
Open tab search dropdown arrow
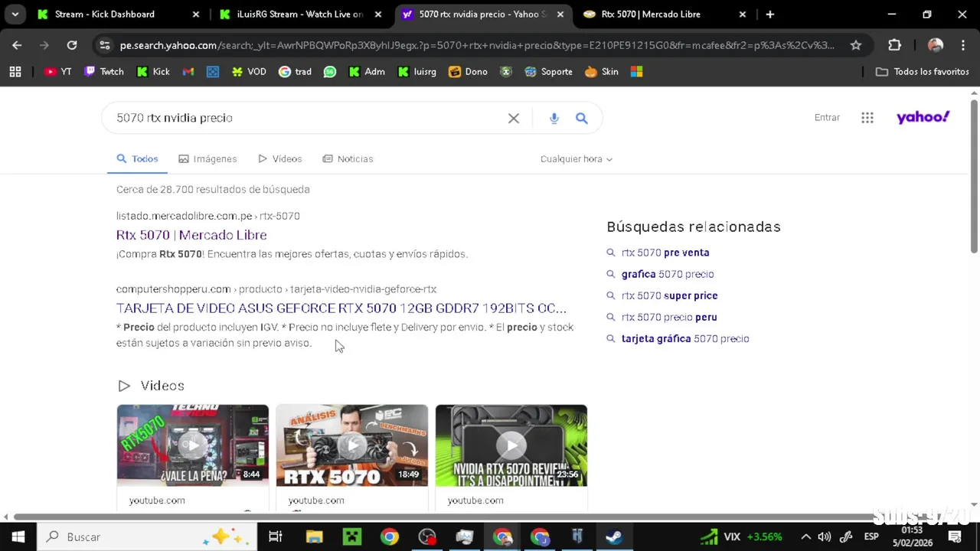[15, 14]
